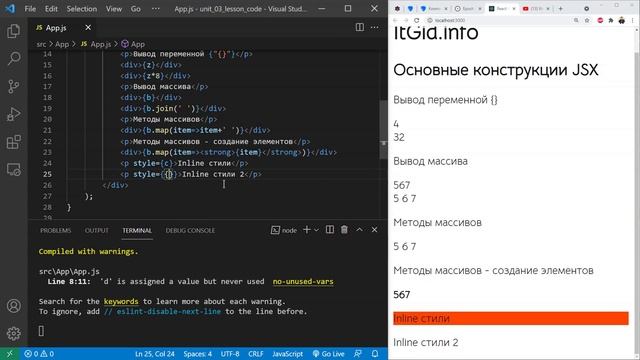This screenshot has width=640, height=360.
Task: Open the browser three-dot menu
Action: 633,20
